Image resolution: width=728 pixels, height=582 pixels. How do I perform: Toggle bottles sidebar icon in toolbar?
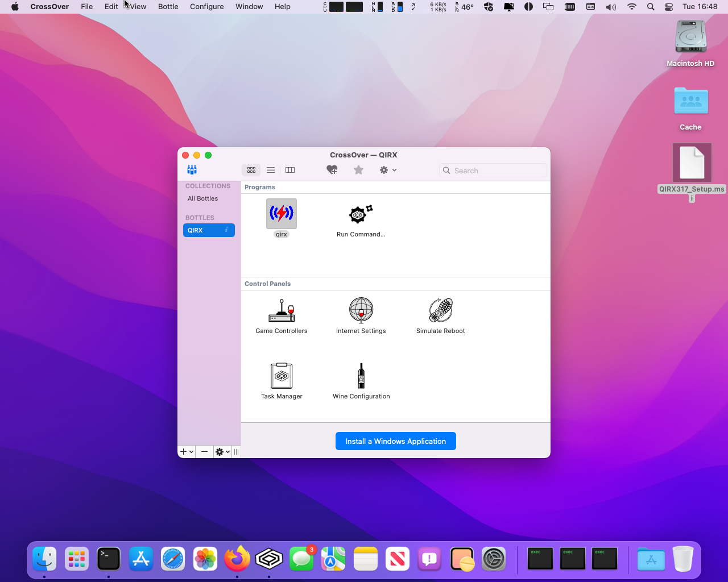[192, 170]
